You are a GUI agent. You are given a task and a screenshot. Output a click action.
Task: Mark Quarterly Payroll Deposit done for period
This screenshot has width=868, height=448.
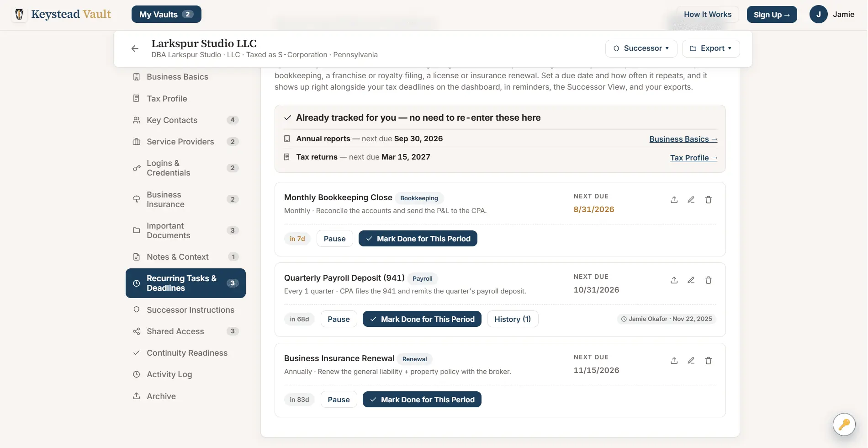(422, 319)
